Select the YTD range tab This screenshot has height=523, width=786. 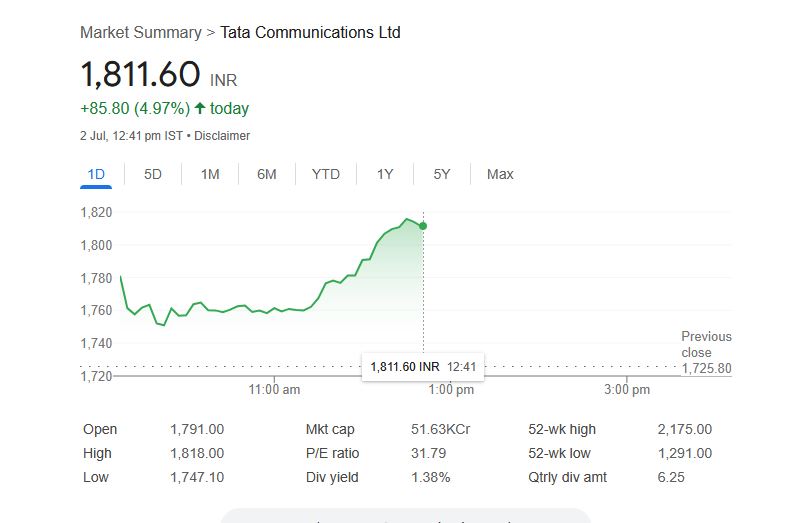(x=326, y=174)
